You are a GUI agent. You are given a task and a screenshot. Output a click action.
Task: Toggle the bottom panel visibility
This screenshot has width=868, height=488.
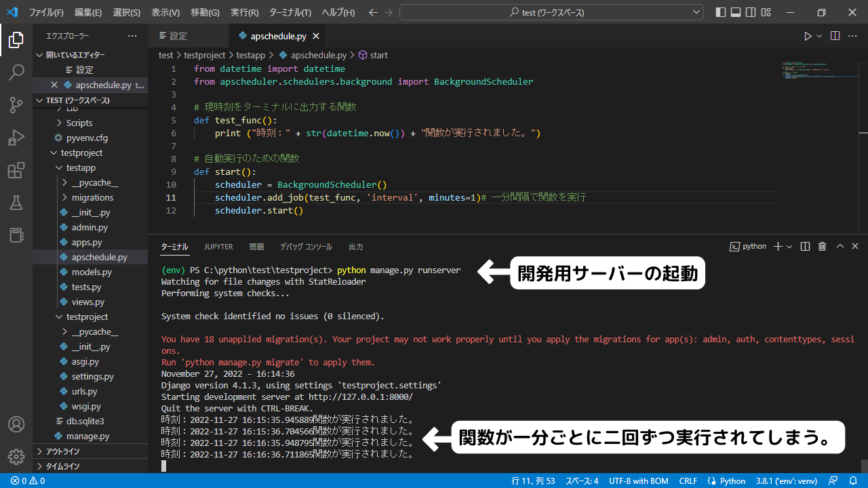pos(736,12)
